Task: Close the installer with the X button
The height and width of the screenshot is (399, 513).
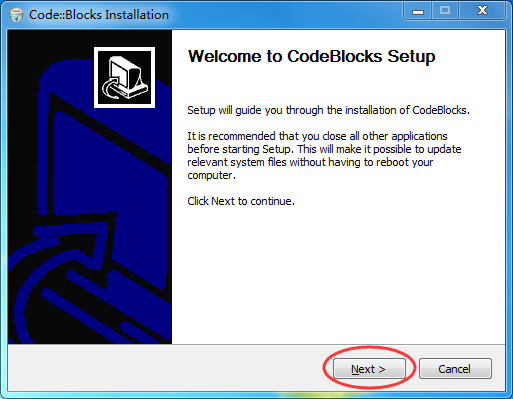Action: pyautogui.click(x=482, y=11)
